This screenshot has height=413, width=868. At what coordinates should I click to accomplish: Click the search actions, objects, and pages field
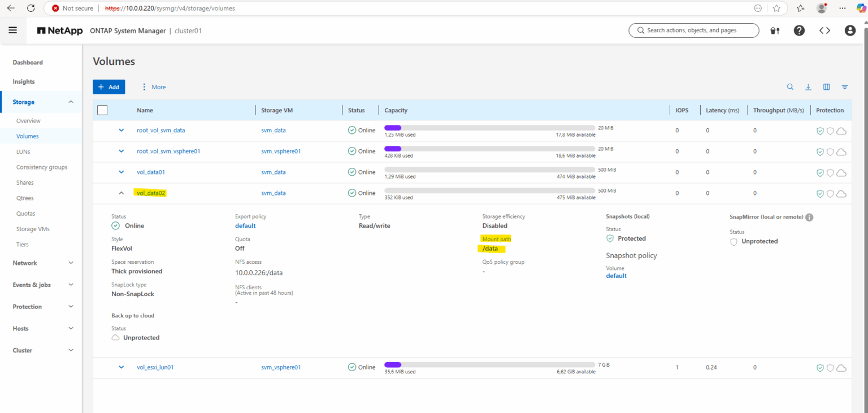pyautogui.click(x=693, y=31)
